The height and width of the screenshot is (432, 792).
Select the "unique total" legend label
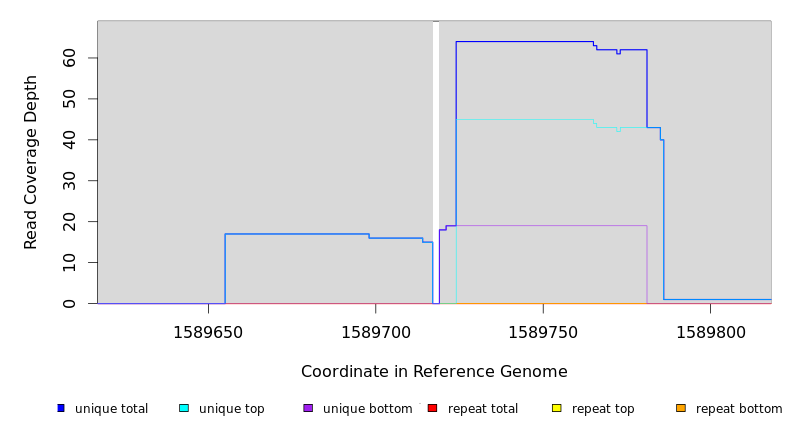[x=111, y=409]
